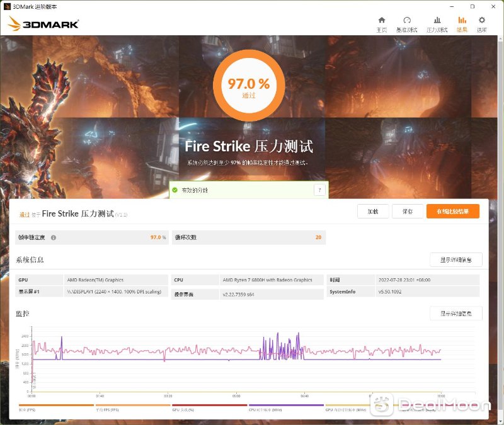This screenshot has width=504, height=425.
Task: Click the 03:20 time label on chart
Action: [168, 396]
